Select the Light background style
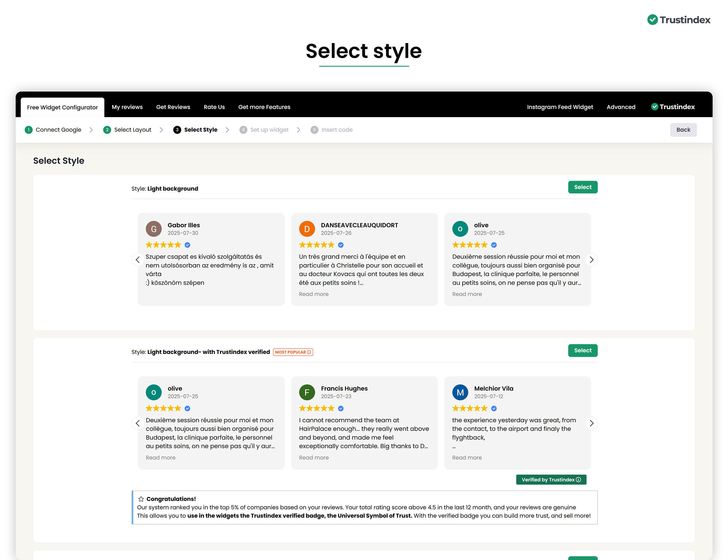The image size is (728, 560). coord(582,187)
